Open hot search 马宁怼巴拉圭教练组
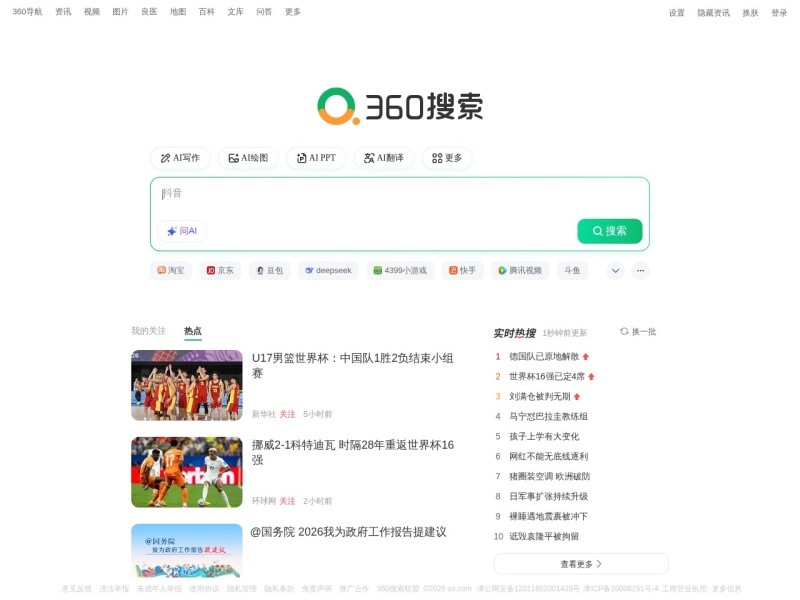The width and height of the screenshot is (800, 600). (548, 416)
